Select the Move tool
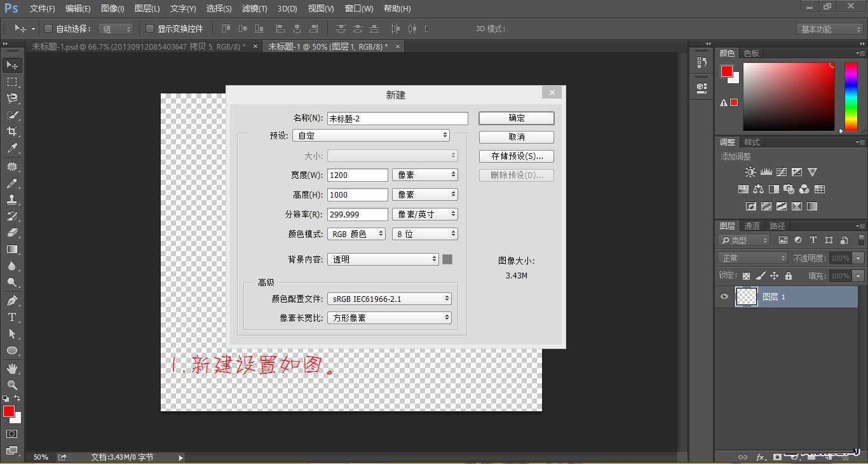 pos(13,65)
